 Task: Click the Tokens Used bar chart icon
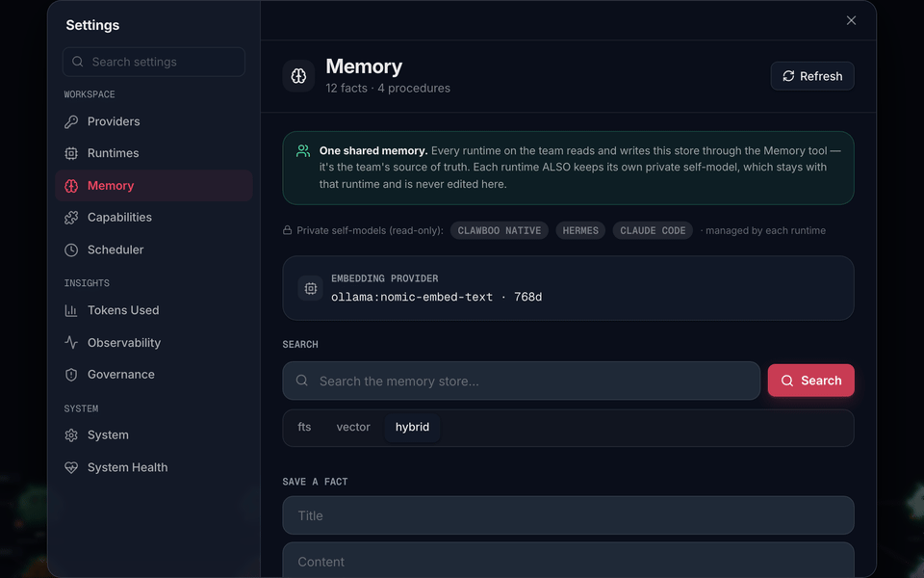tap(70, 310)
